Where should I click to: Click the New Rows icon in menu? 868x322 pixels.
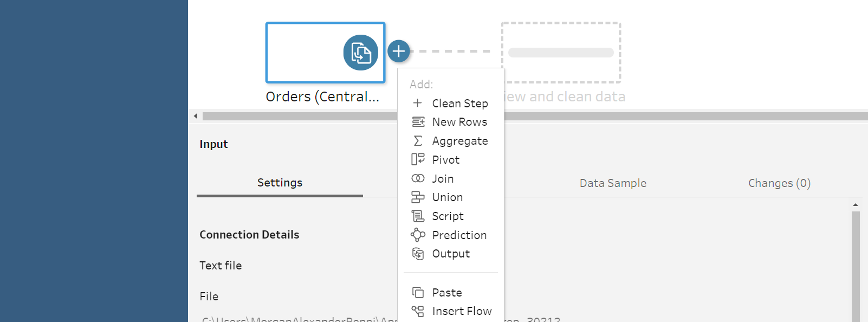418,122
